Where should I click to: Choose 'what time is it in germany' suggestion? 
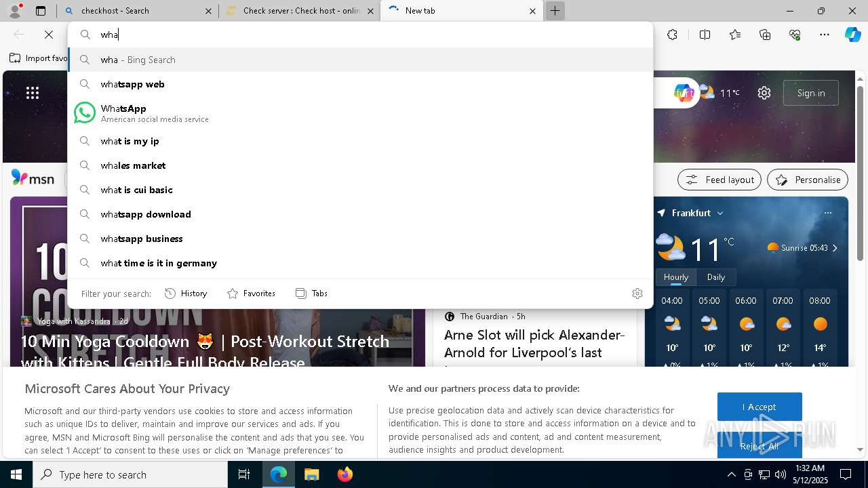[361, 263]
